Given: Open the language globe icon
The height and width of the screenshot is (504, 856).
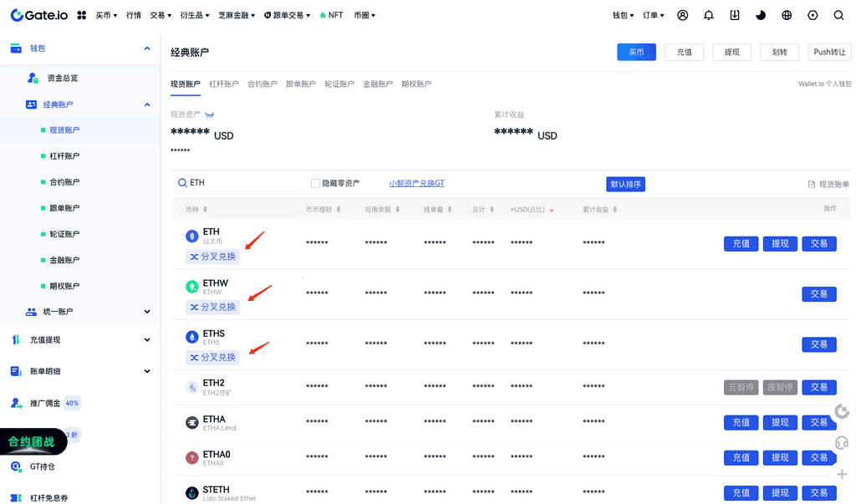Looking at the screenshot, I should pyautogui.click(x=787, y=15).
